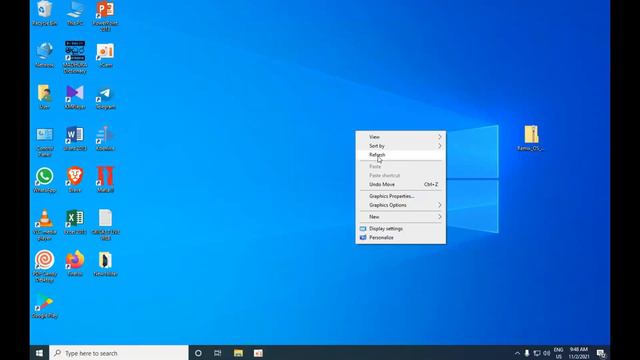
Task: Select the blue bar shortcut next to Word 2013
Action: [x=105, y=139]
